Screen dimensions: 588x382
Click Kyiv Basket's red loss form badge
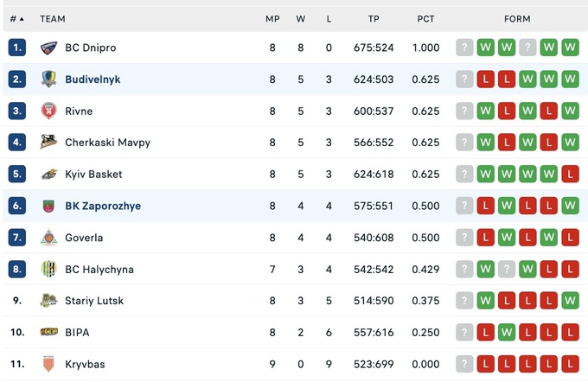570,174
